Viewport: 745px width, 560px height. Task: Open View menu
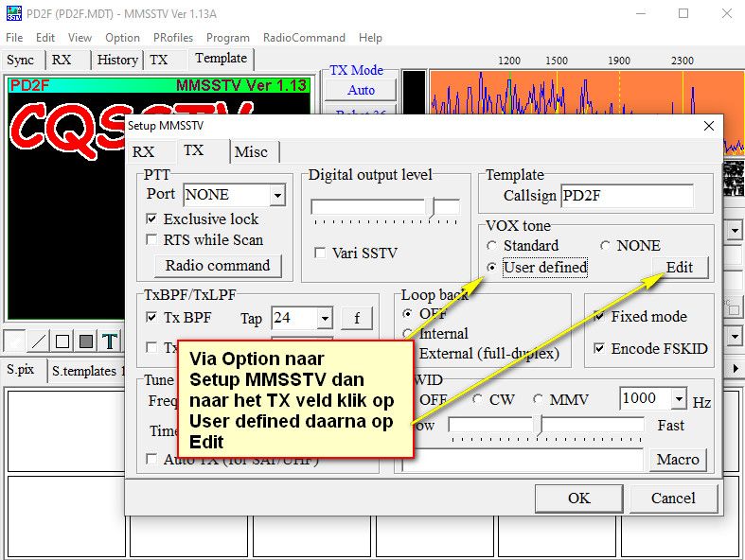[x=80, y=38]
